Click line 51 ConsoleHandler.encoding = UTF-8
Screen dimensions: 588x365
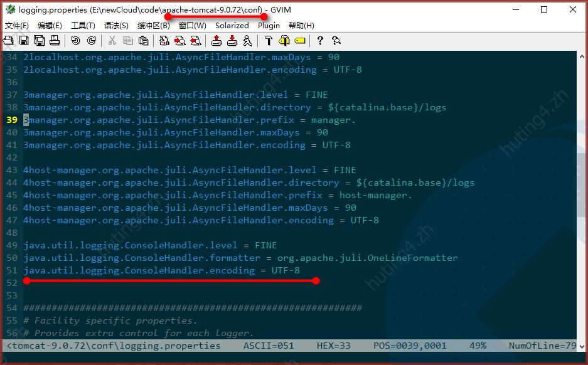[162, 270]
